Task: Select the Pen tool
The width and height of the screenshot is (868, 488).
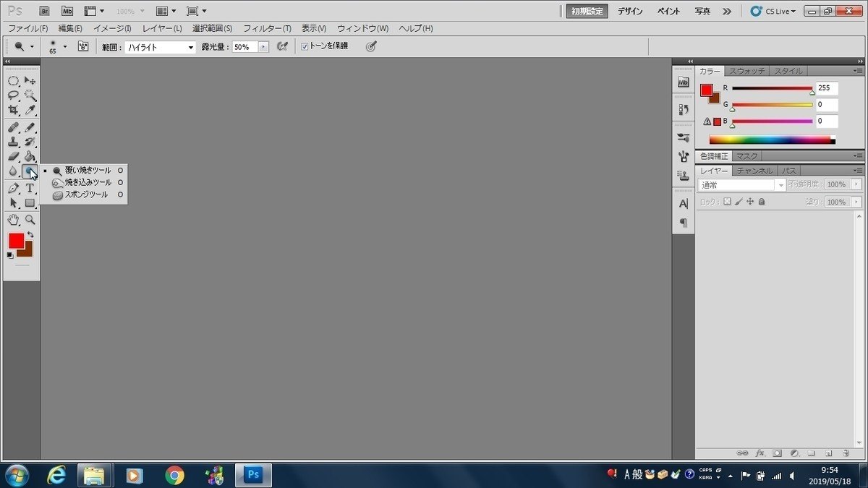Action: point(13,188)
